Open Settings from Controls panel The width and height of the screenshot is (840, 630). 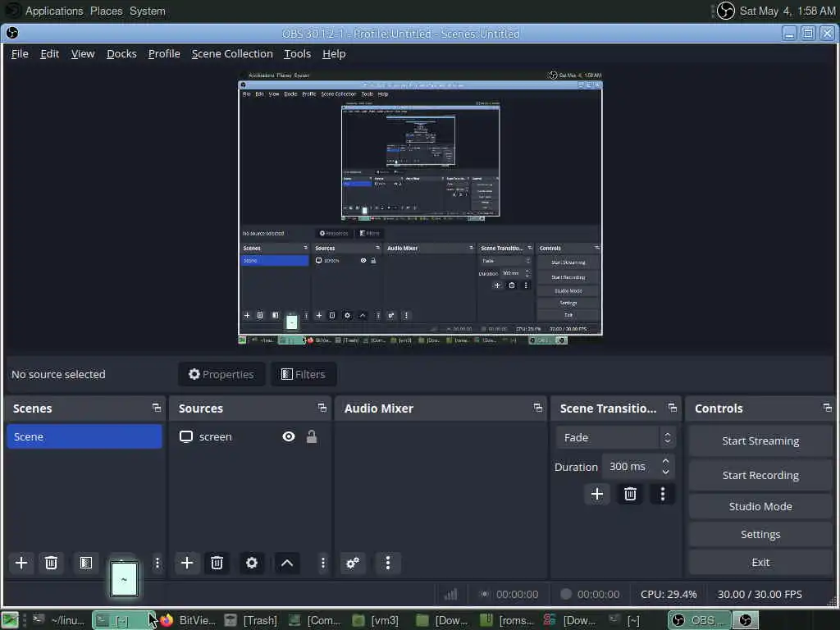760,534
